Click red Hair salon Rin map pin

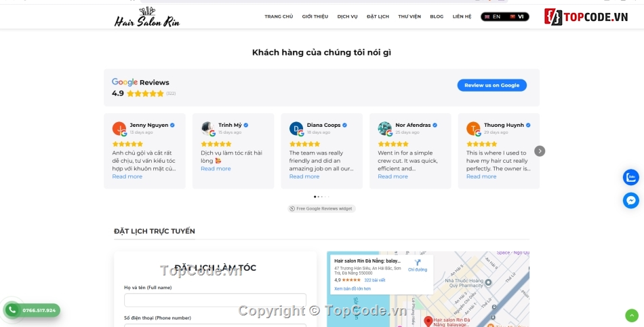click(428, 322)
